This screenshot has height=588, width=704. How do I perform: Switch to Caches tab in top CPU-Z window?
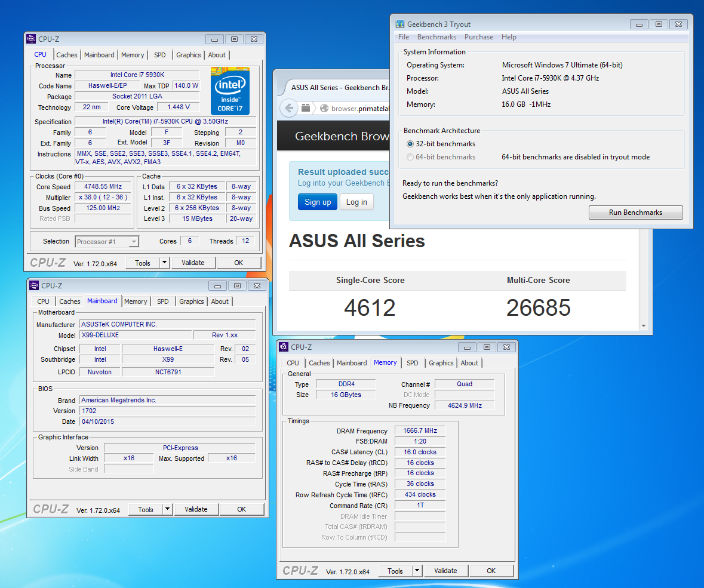[66, 55]
